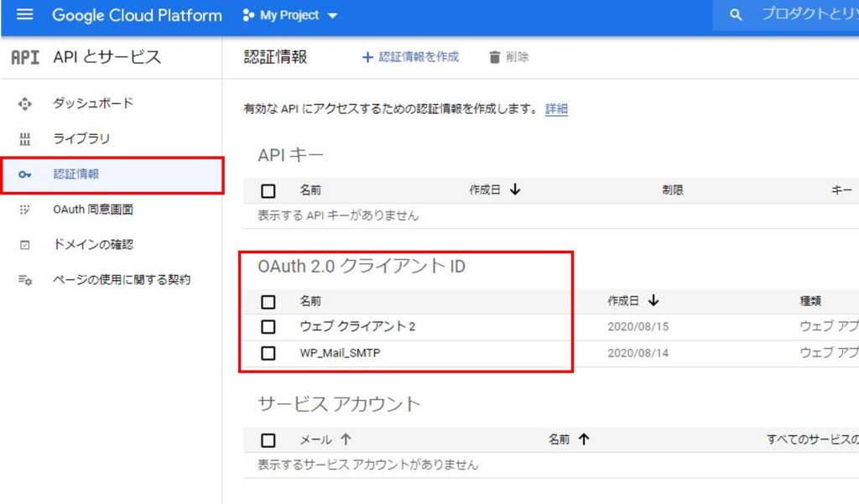Click the OAuth 2.0 クライアント ID heading
The height and width of the screenshot is (504, 859).
(362, 266)
